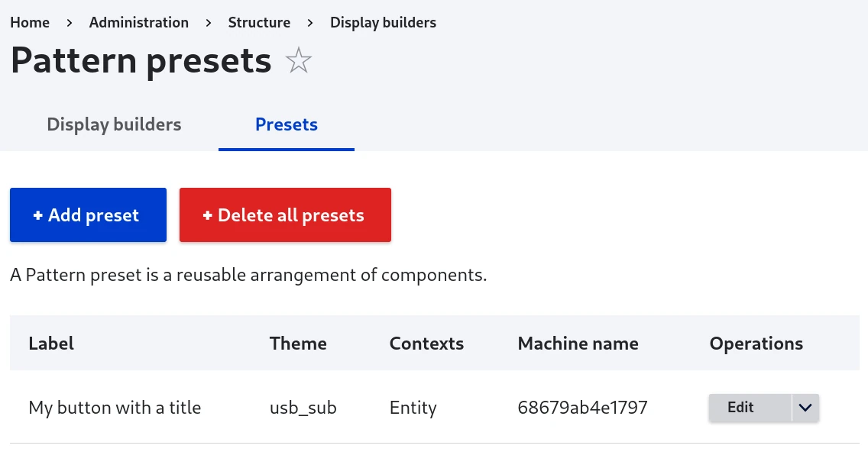This screenshot has height=455, width=868.
Task: Click the Machine name column header
Action: (578, 344)
